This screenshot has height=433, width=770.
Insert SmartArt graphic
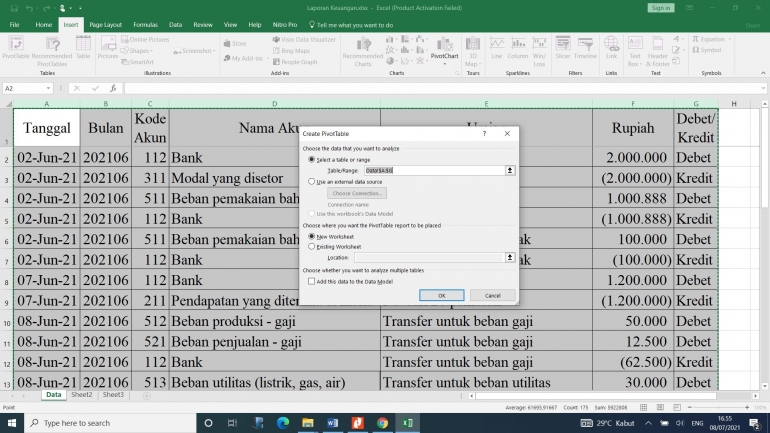(x=138, y=62)
